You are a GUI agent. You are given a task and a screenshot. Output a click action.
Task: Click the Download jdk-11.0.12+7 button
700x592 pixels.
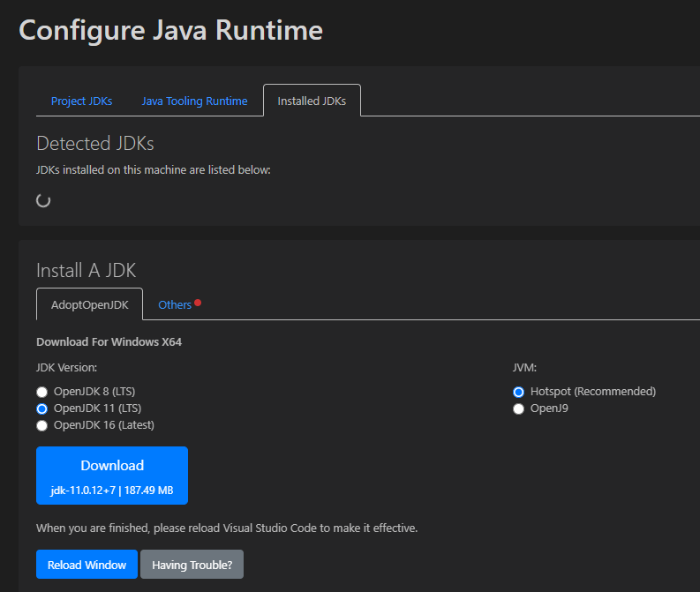coord(112,476)
